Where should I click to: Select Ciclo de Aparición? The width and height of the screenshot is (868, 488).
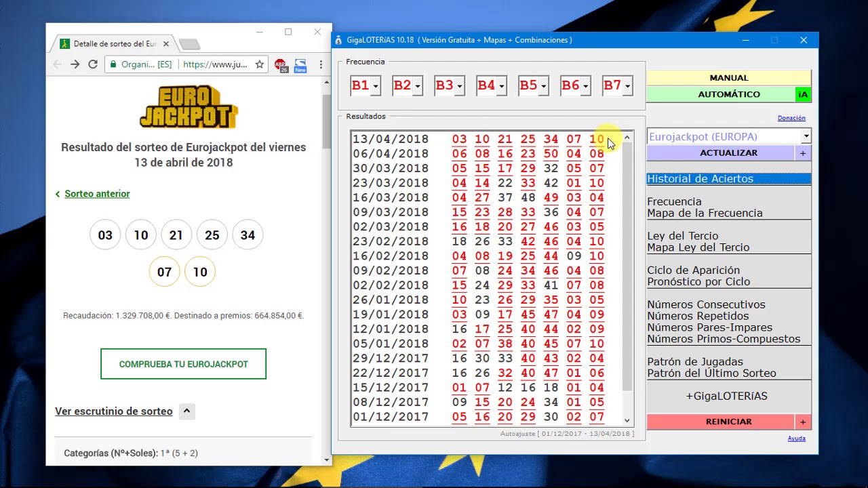point(693,270)
